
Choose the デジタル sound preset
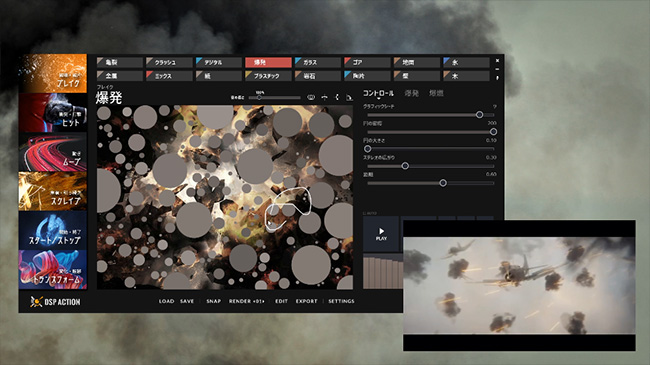(218, 63)
